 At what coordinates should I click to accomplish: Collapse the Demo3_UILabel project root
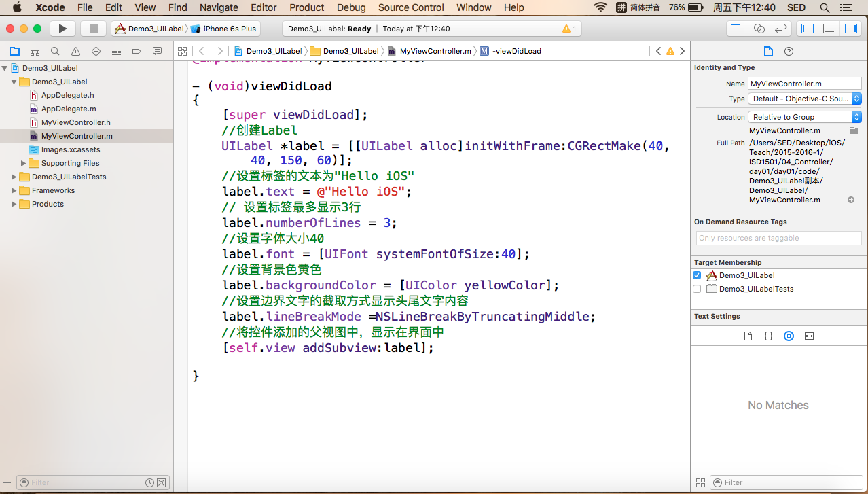(5, 68)
